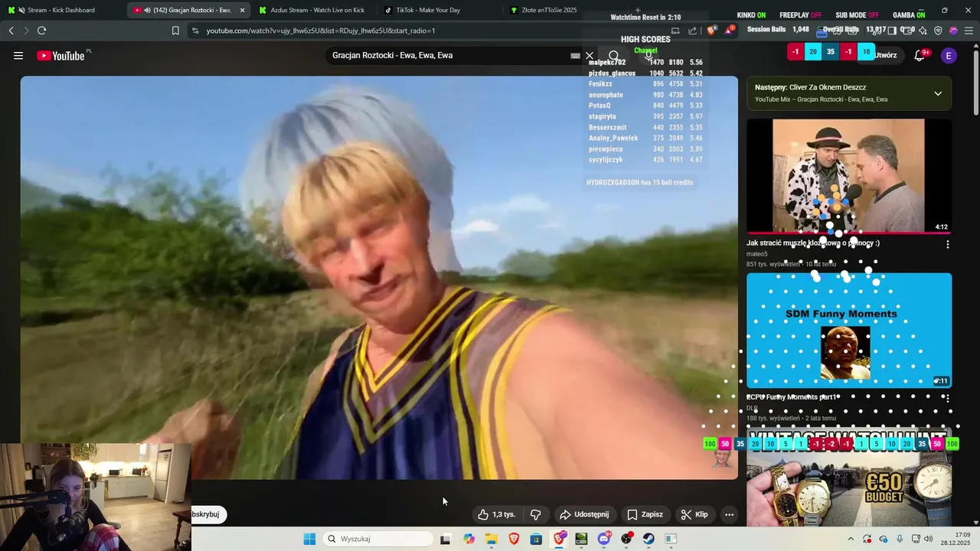The image size is (980, 551).
Task: Clear the YouTube search box text
Action: tap(590, 56)
